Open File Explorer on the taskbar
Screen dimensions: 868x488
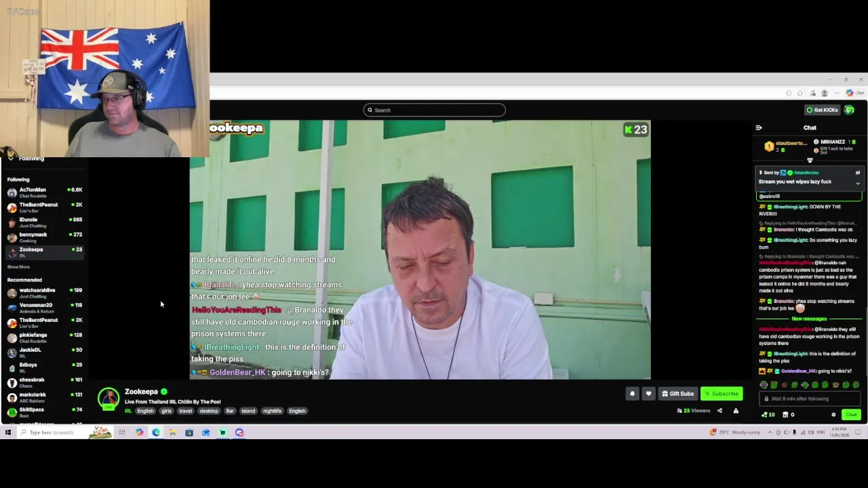(x=172, y=432)
